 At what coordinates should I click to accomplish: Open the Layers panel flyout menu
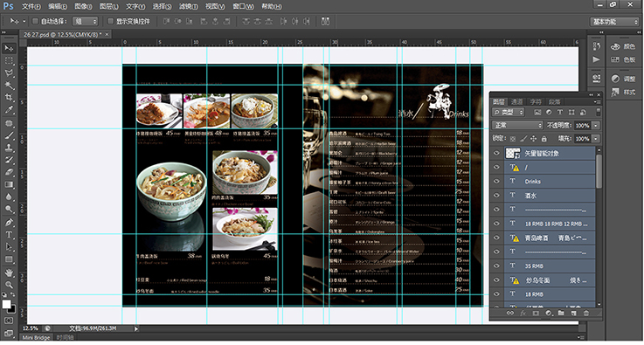[598, 101]
